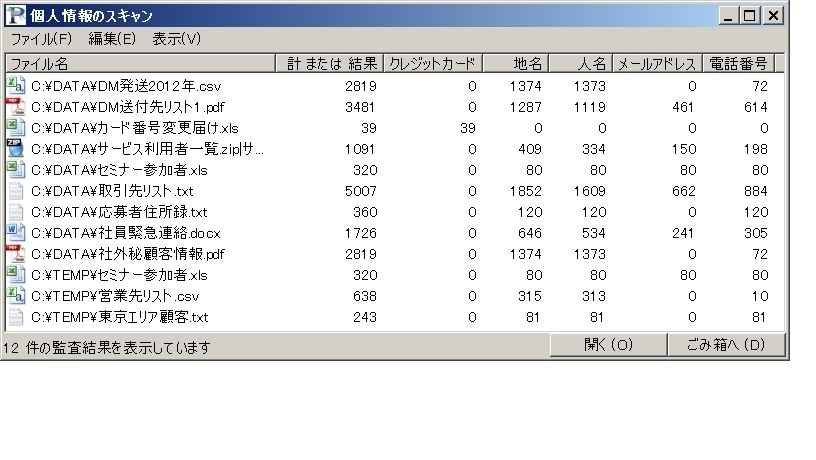Open the 表示(V) menu
Image resolution: width=816 pixels, height=460 pixels.
(176, 39)
